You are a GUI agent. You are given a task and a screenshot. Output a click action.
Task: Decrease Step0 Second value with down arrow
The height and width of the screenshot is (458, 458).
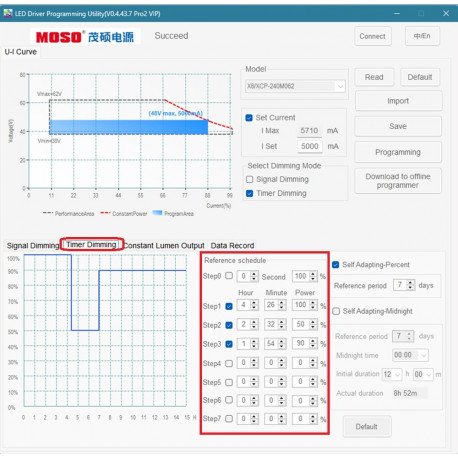[x=254, y=278]
